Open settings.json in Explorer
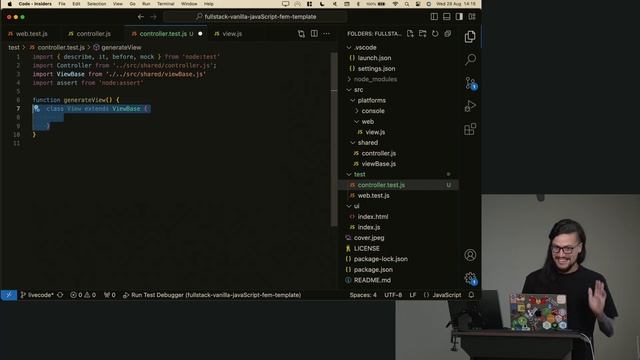 376,69
